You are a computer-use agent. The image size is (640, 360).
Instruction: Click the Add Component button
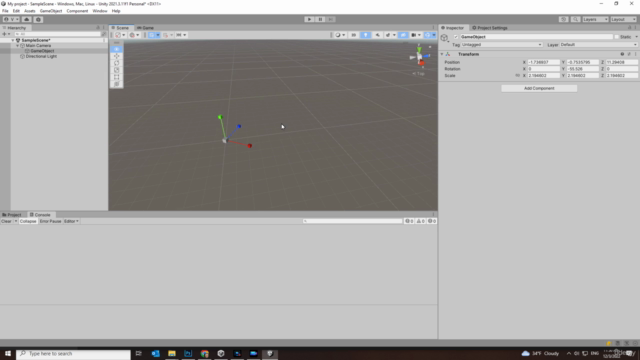539,88
